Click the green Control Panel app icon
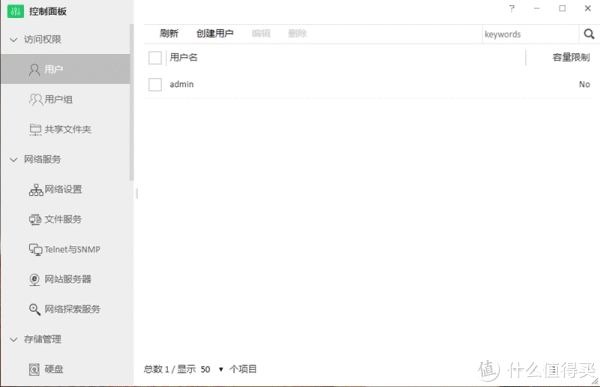The image size is (600, 387). coord(15,11)
